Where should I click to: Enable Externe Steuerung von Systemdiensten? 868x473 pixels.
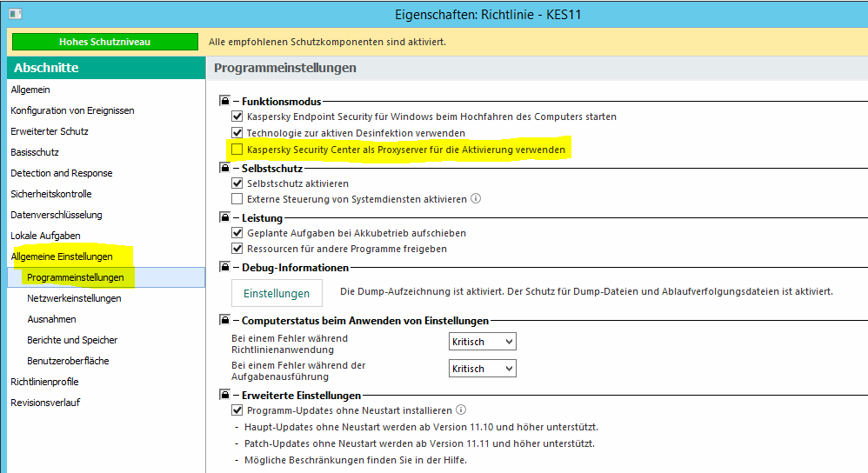237,198
